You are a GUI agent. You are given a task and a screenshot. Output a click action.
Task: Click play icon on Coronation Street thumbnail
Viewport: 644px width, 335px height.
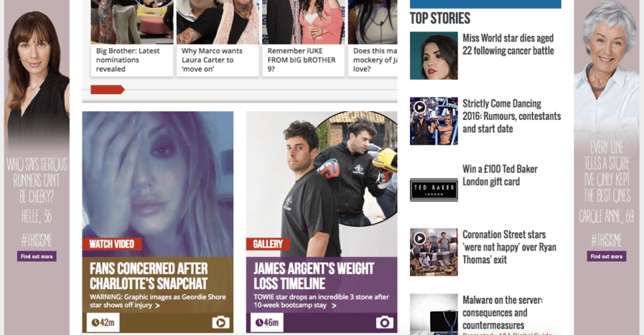pyautogui.click(x=419, y=239)
